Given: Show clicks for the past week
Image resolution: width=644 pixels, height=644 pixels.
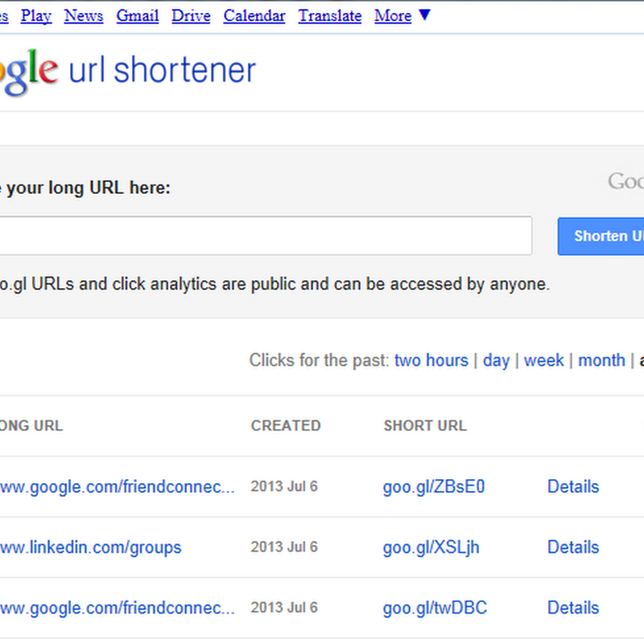Looking at the screenshot, I should click(543, 360).
